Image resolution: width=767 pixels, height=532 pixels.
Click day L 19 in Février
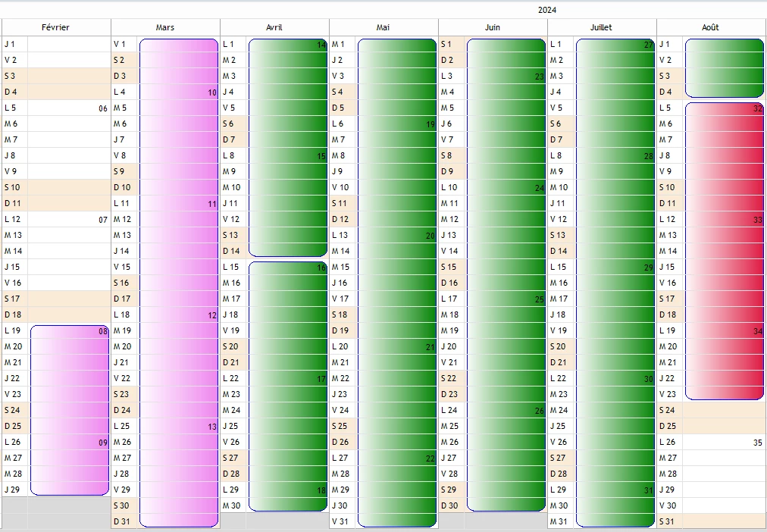pos(13,330)
